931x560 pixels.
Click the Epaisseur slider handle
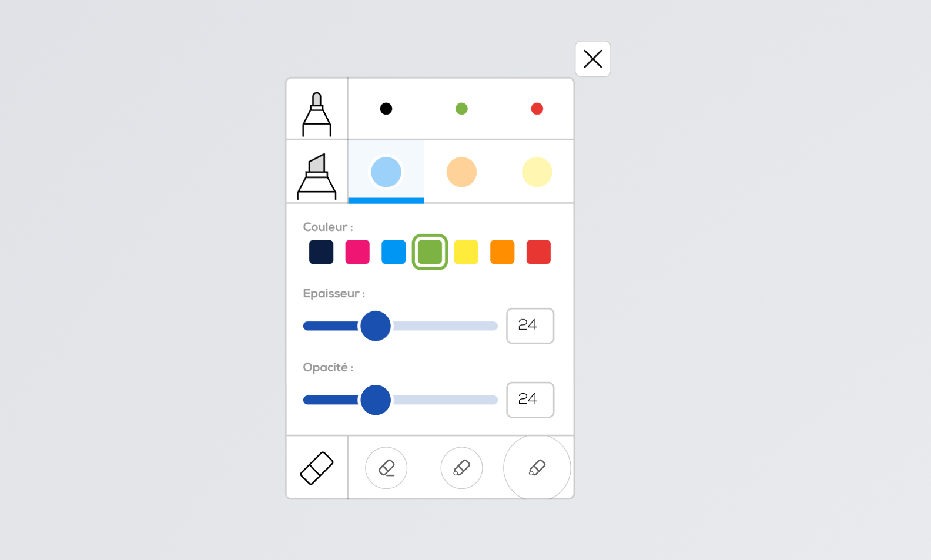pyautogui.click(x=376, y=326)
